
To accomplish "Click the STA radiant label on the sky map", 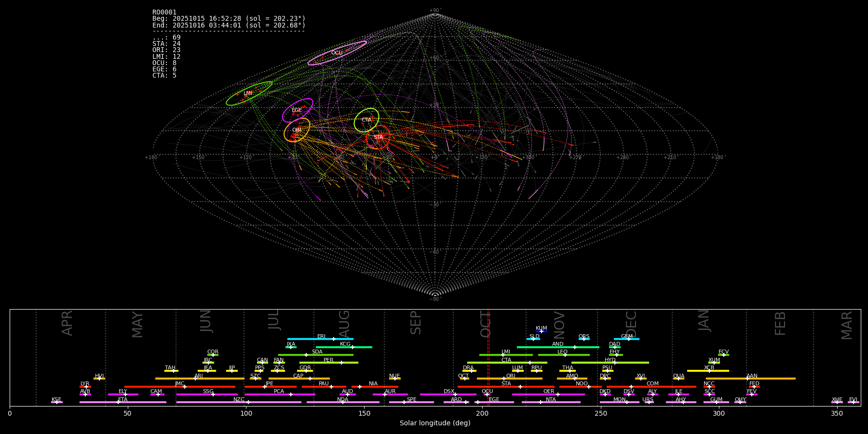I will click(x=378, y=137).
